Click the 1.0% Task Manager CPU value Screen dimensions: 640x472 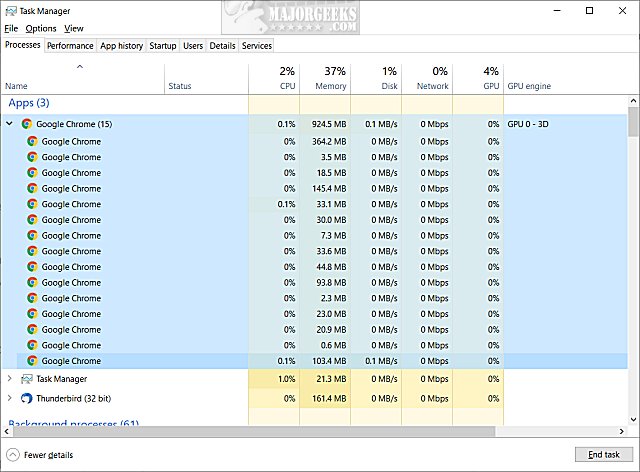pos(287,379)
